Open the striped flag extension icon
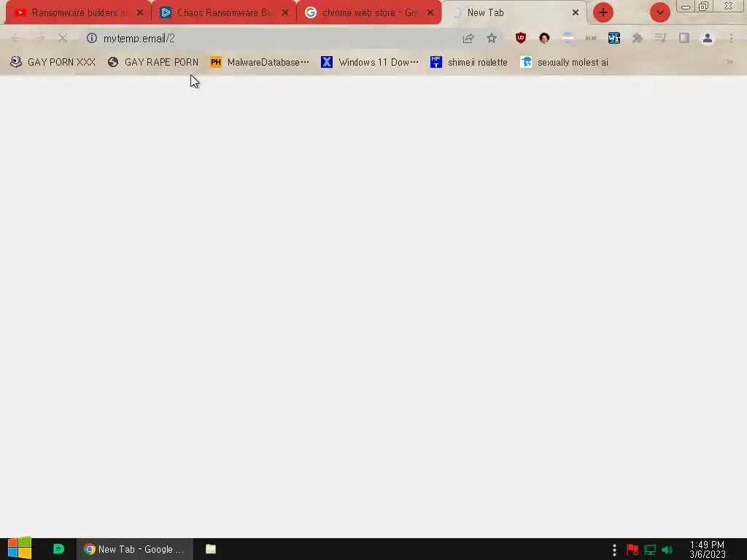The image size is (747, 560). [x=568, y=38]
